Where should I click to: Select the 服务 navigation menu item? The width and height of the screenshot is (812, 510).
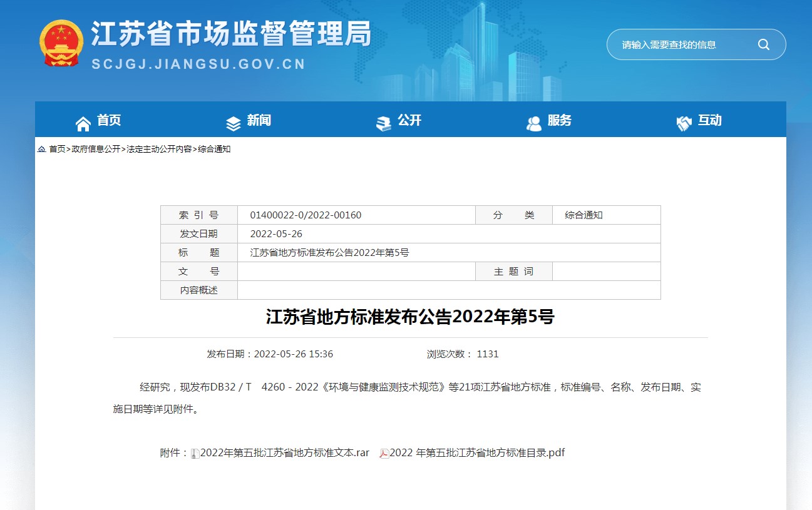click(559, 120)
